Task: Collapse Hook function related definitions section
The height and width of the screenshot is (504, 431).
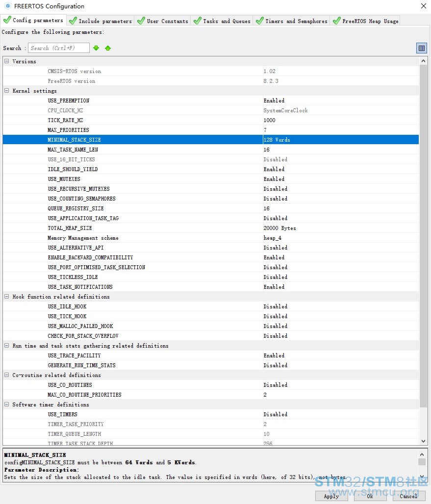Action: pos(6,296)
